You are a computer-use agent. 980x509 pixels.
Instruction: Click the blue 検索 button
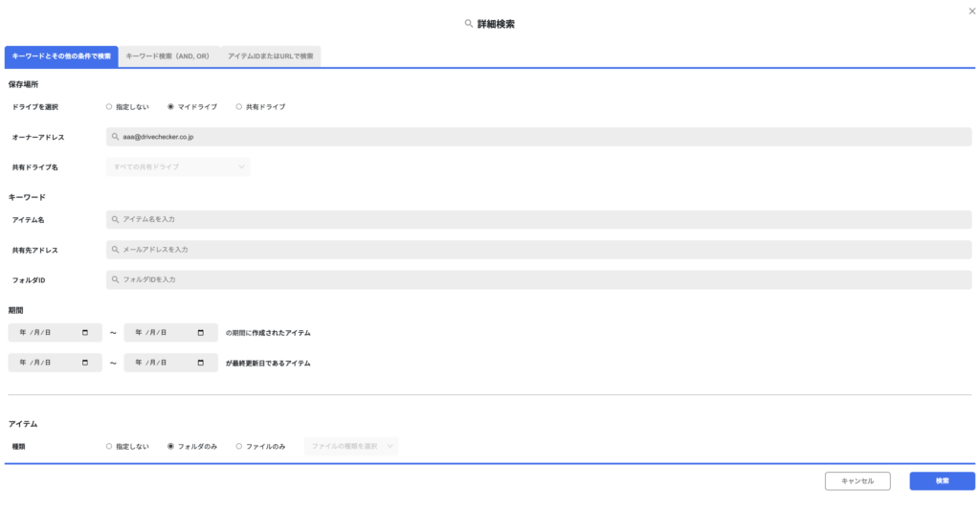point(942,481)
